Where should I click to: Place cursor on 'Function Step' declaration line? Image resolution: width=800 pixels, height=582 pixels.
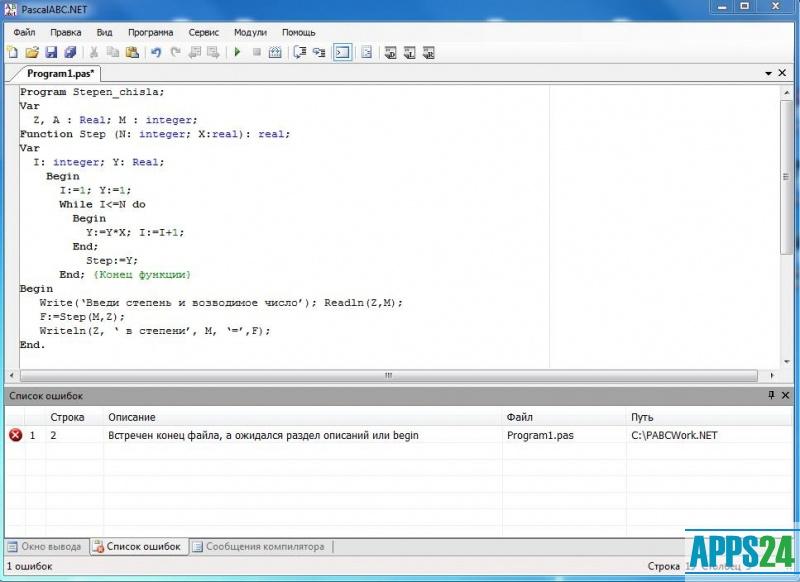155,134
